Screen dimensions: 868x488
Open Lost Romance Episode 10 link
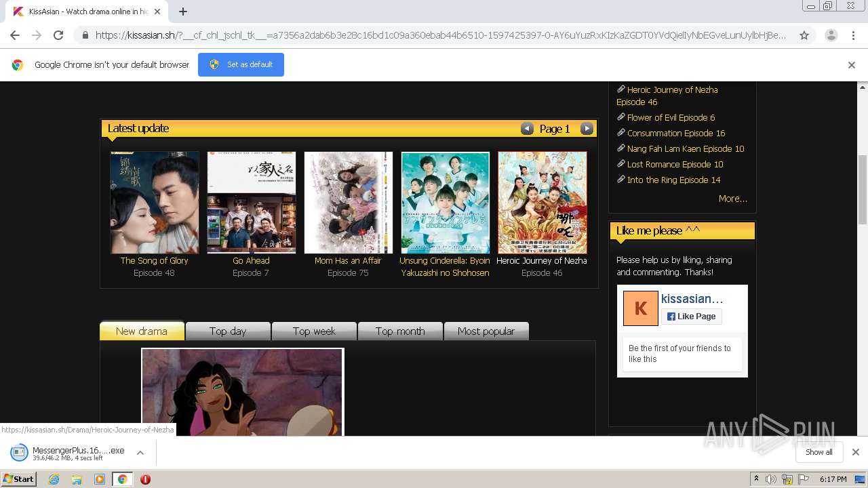click(675, 164)
